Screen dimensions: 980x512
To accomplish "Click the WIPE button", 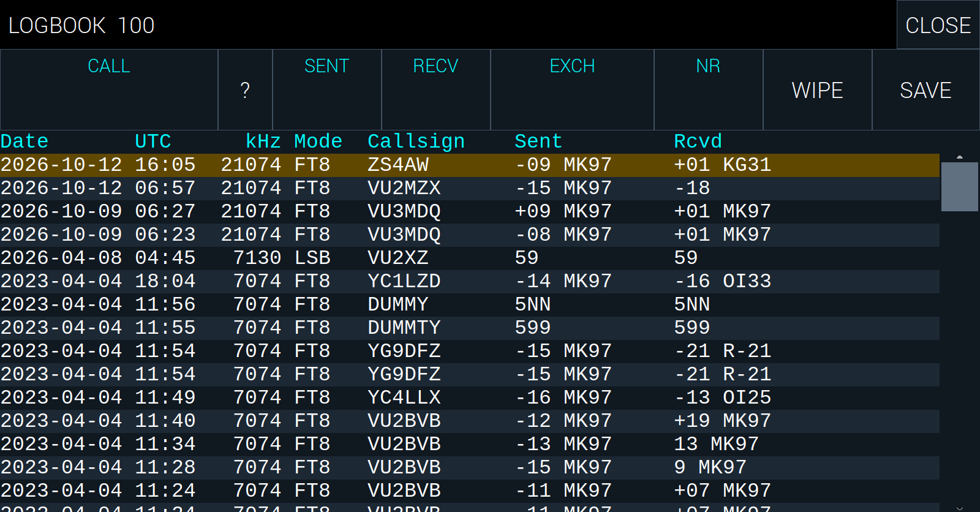I will pos(817,90).
